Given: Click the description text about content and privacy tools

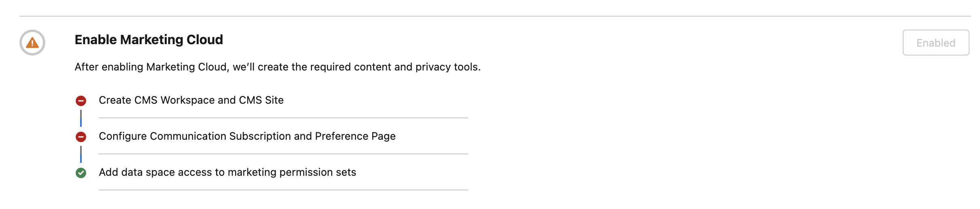Looking at the screenshot, I should click(x=278, y=67).
